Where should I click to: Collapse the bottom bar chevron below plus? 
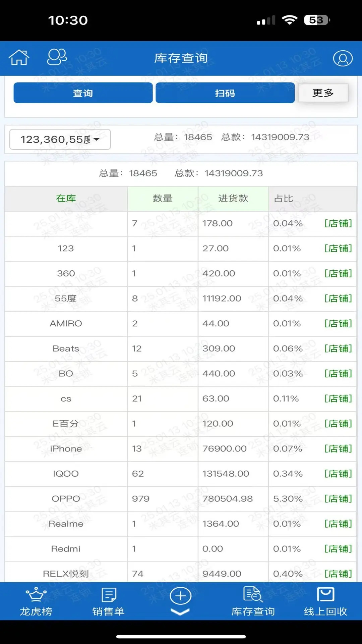[180, 612]
